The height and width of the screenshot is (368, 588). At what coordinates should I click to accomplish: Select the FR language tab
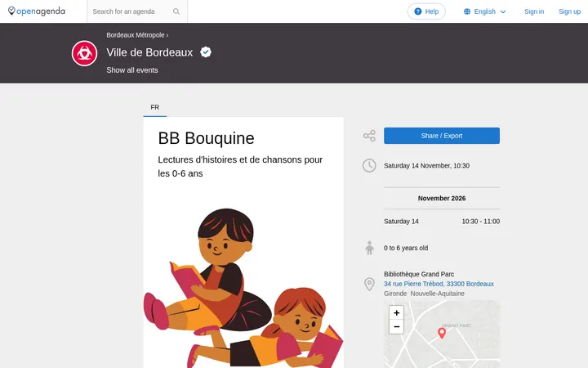(x=155, y=107)
